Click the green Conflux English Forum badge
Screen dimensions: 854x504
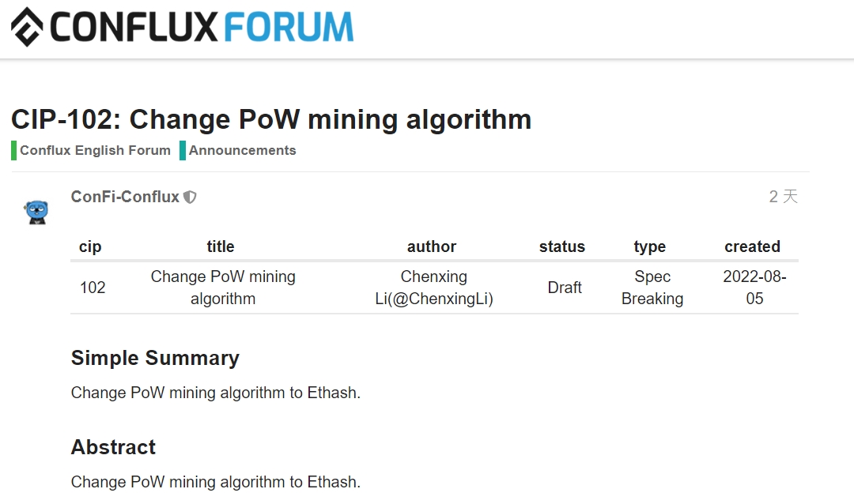[13, 151]
